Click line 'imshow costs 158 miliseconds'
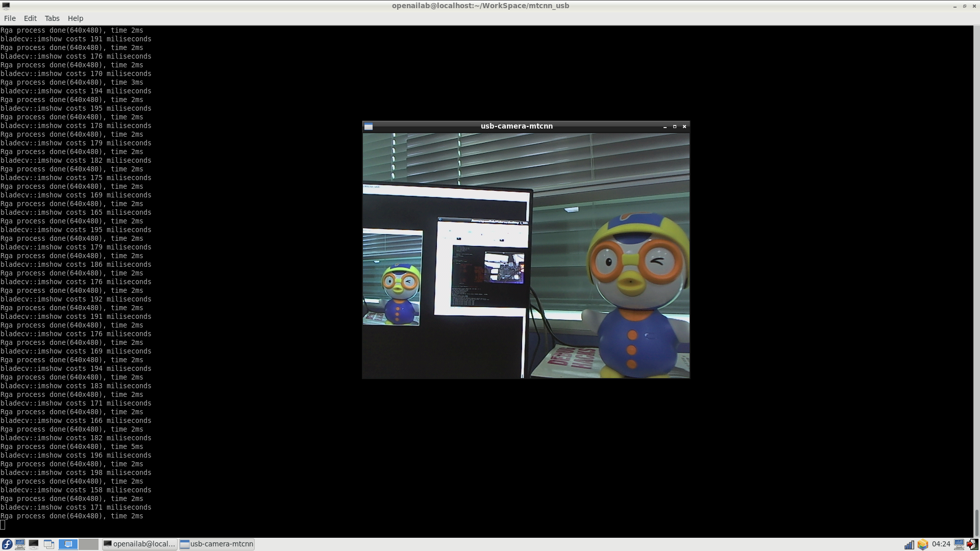The image size is (980, 551). (76, 490)
